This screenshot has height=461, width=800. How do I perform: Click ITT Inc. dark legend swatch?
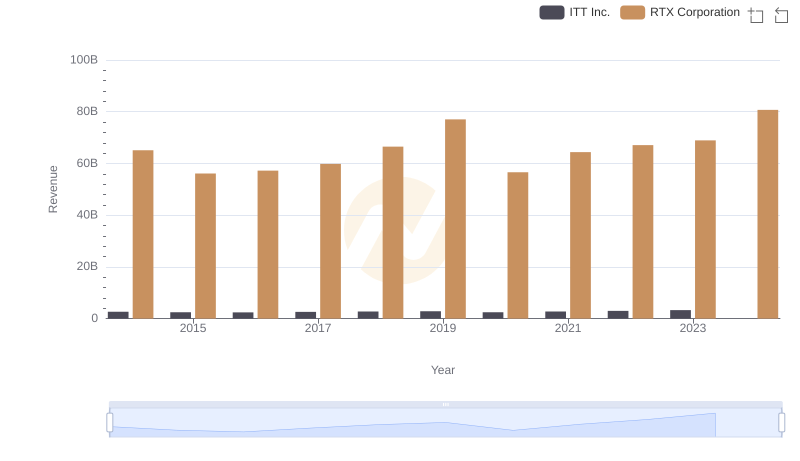(552, 12)
